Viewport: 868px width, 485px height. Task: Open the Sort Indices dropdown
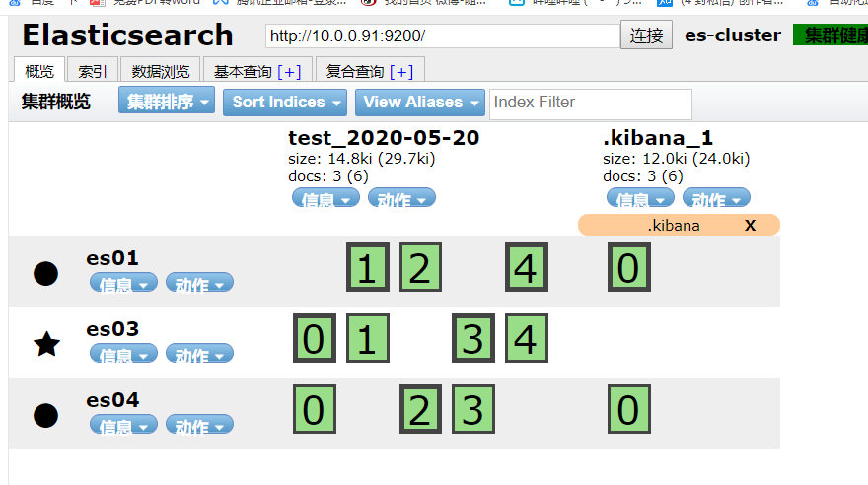284,103
